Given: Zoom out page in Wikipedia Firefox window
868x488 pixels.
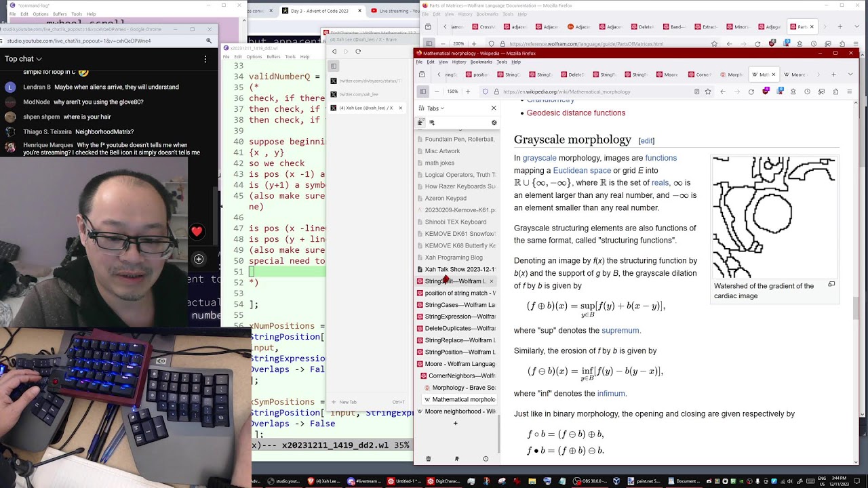Looking at the screenshot, I should 437,91.
